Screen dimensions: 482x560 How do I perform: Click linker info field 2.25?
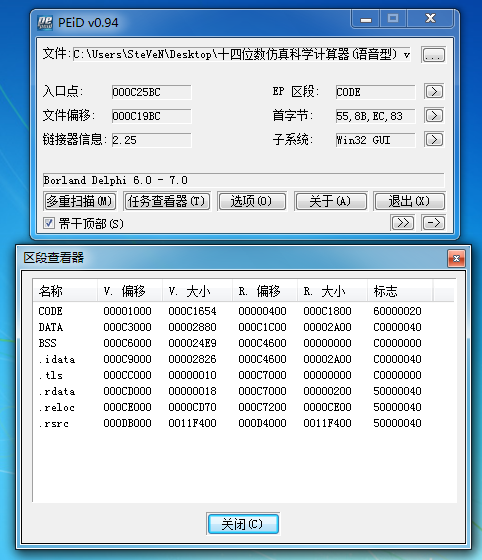pos(151,140)
